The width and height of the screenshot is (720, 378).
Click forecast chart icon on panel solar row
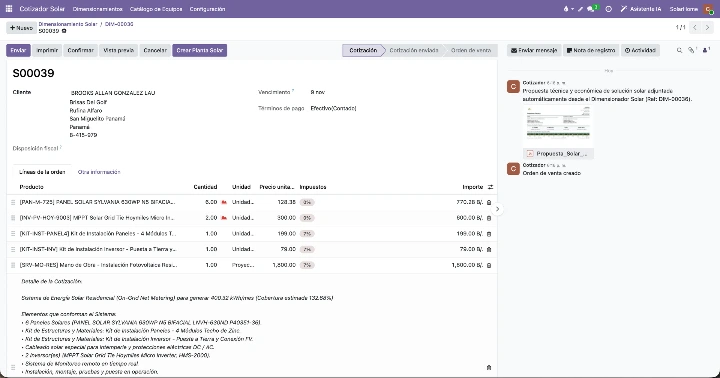pos(224,202)
